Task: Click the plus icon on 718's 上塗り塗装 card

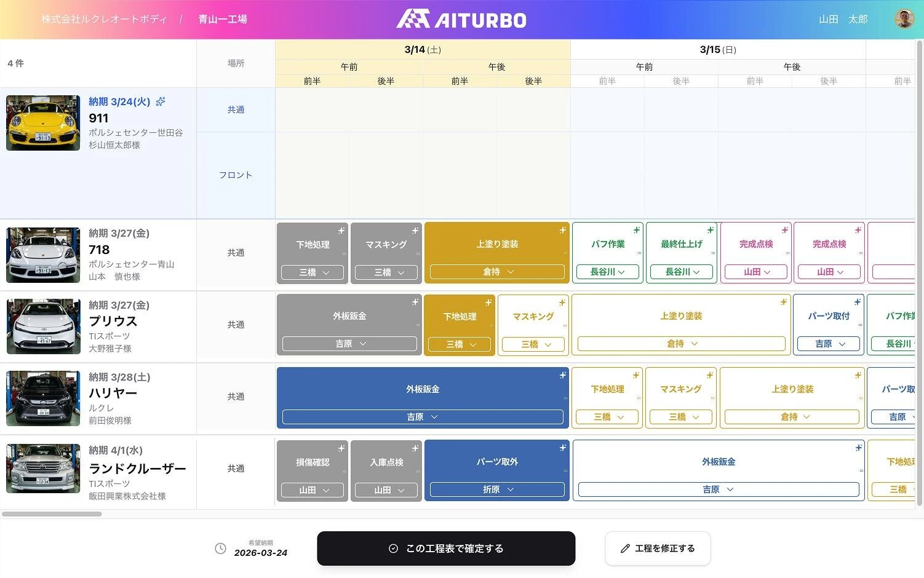Action: tap(563, 230)
